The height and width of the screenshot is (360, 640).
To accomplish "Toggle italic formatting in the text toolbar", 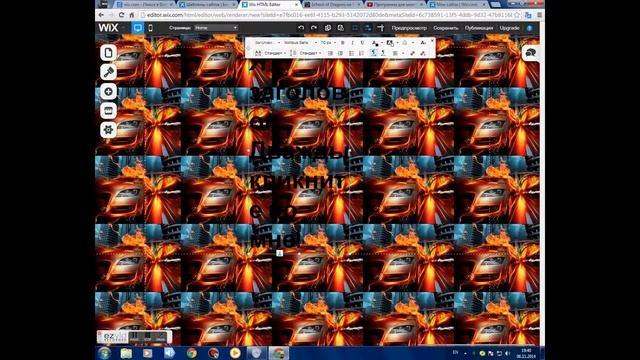I will coord(352,42).
